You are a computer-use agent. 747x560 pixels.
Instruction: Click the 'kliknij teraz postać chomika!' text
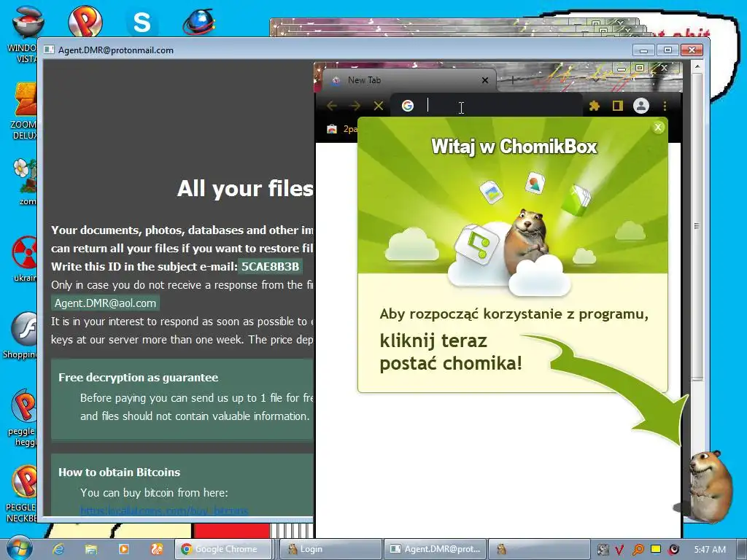451,352
